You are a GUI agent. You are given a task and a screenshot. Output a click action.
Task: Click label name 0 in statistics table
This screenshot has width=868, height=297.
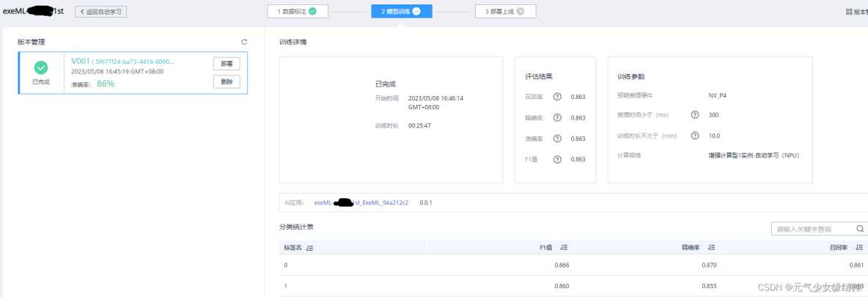(286, 265)
